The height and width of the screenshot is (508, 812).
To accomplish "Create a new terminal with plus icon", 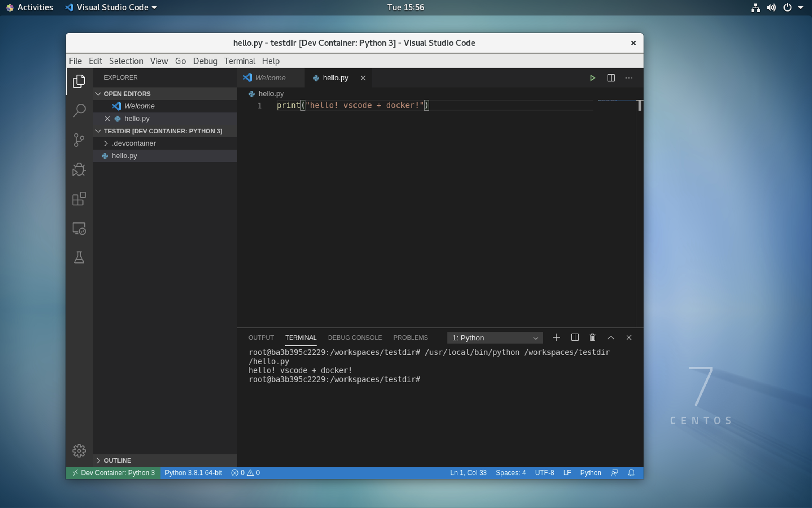I will pos(556,337).
